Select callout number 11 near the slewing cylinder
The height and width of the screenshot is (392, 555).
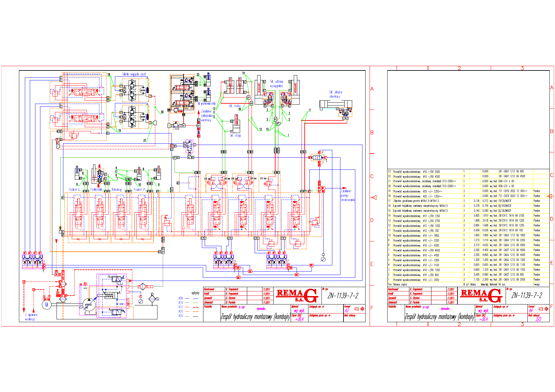tap(310, 110)
